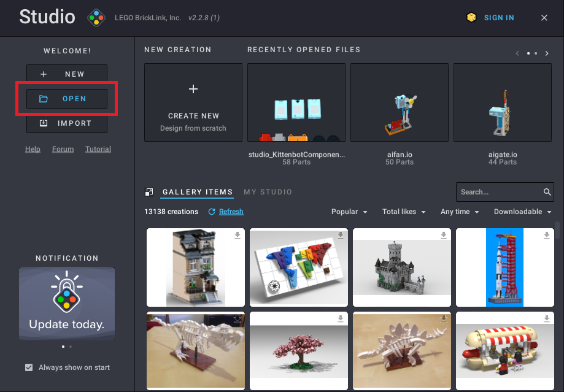The image size is (564, 392).
Task: Click the gallery refresh arrow icon
Action: 212,212
